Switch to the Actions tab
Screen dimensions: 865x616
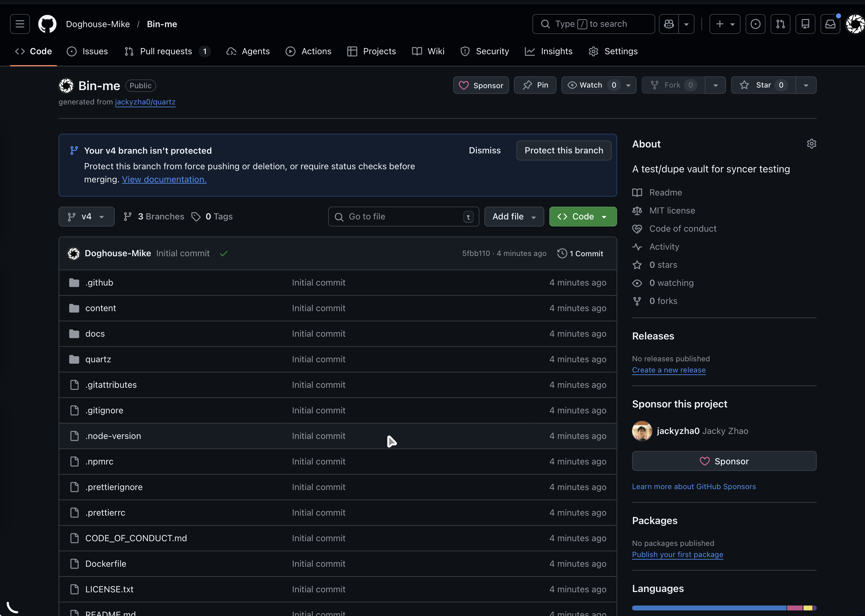308,51
